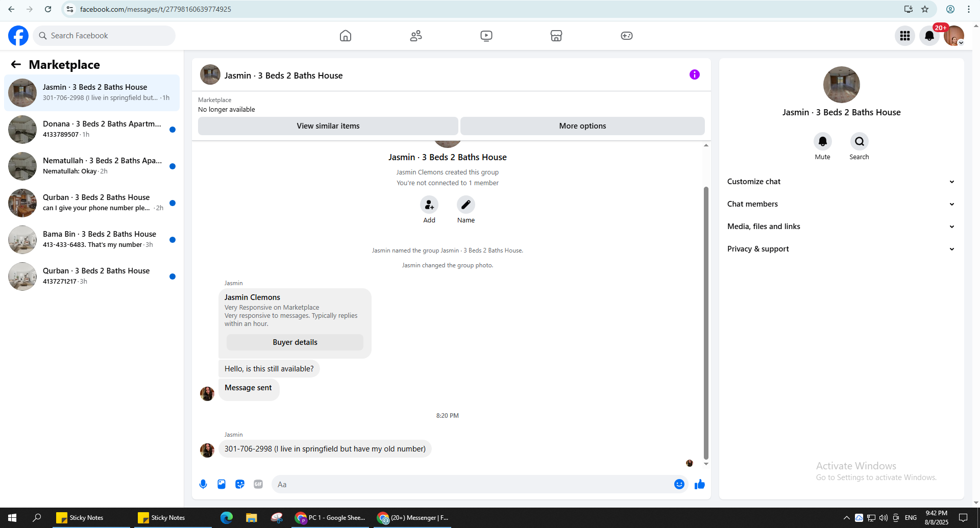Click the back arrow beside Marketplace
Viewport: 980px width, 528px height.
click(x=16, y=64)
